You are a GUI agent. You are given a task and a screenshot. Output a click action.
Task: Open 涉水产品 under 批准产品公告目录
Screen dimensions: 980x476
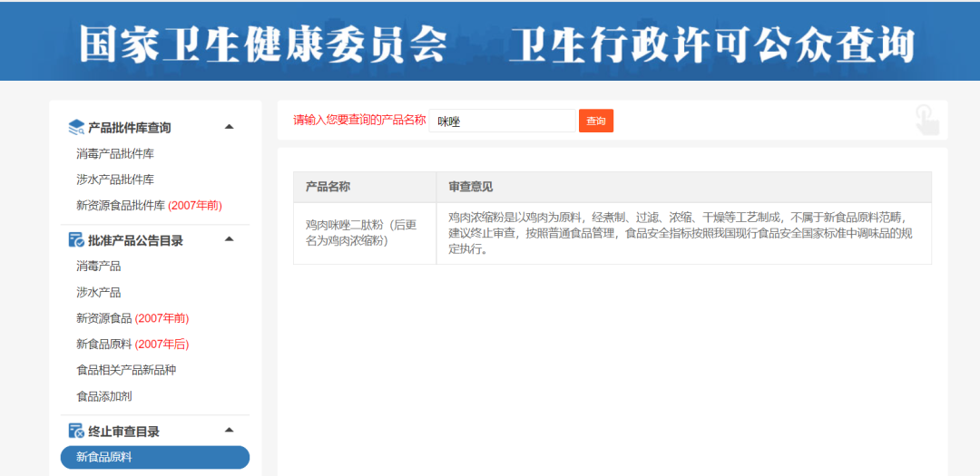point(99,292)
